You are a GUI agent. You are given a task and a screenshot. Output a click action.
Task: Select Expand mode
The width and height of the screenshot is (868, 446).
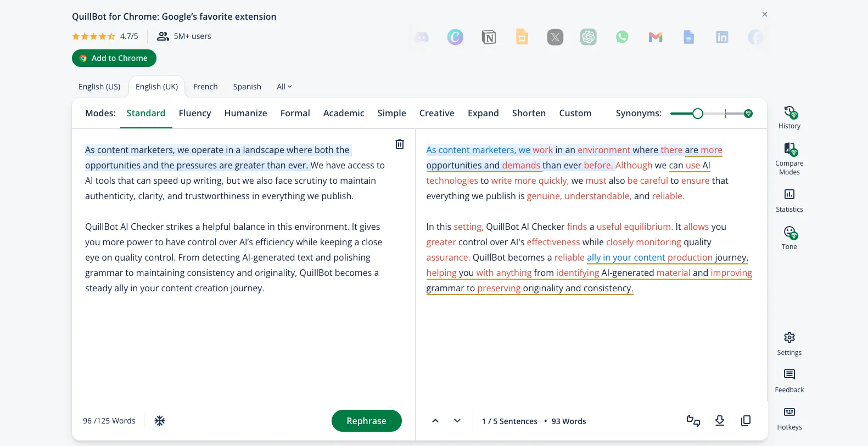(483, 113)
